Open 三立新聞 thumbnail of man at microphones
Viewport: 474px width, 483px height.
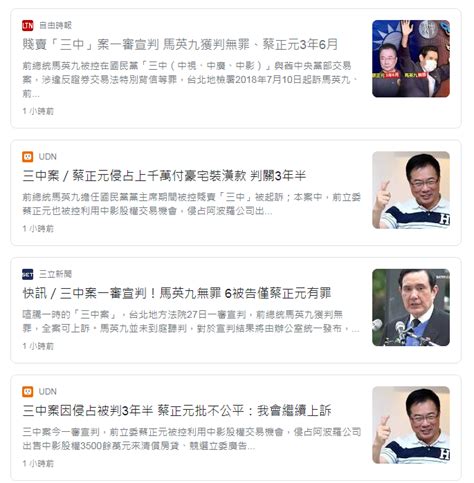pyautogui.click(x=411, y=307)
